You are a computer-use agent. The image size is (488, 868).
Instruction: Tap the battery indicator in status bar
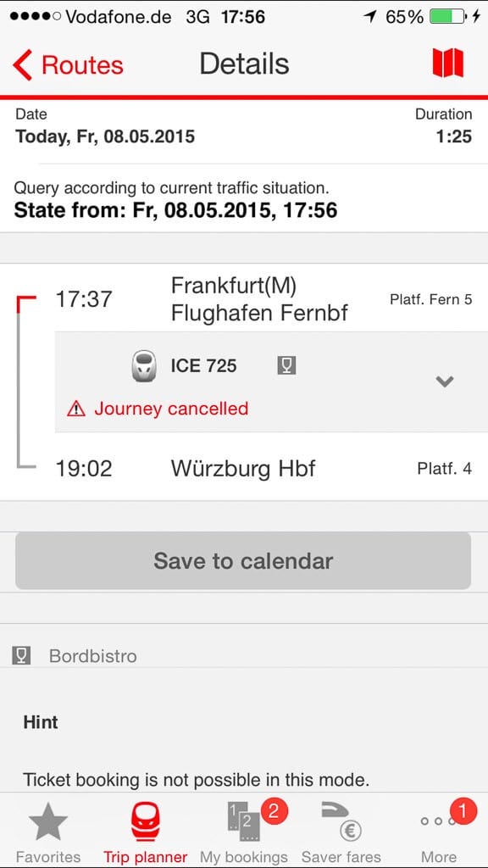[x=449, y=17]
